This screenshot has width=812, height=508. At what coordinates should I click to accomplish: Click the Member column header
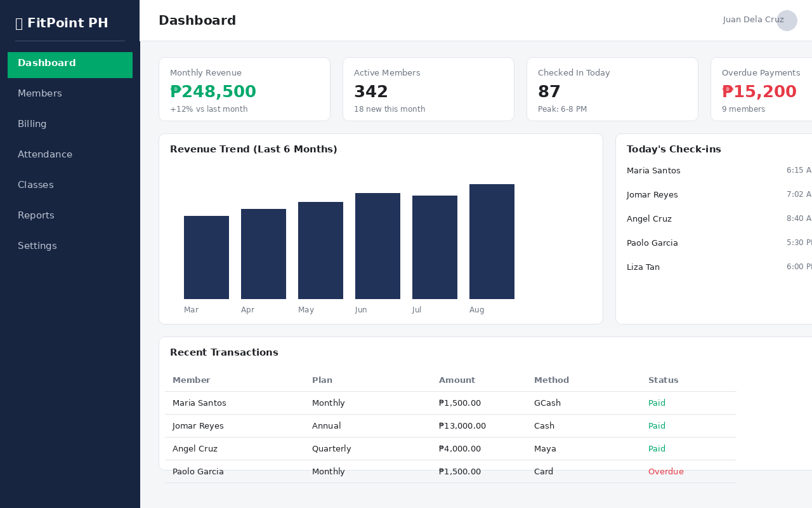coord(191,380)
